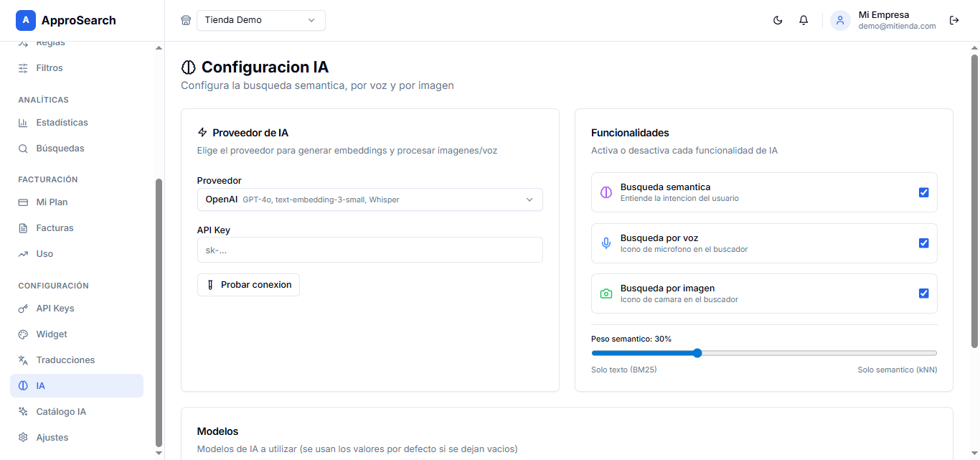Open the Estadísticas section

click(x=77, y=123)
